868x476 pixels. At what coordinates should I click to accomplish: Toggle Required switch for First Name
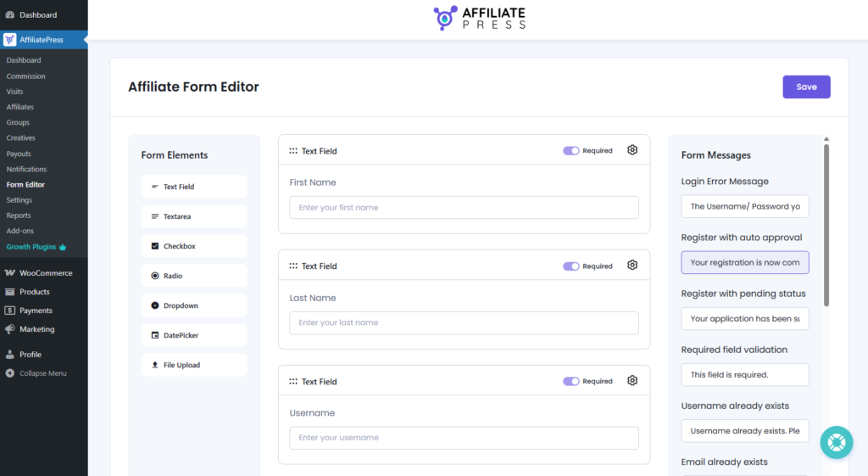[570, 151]
